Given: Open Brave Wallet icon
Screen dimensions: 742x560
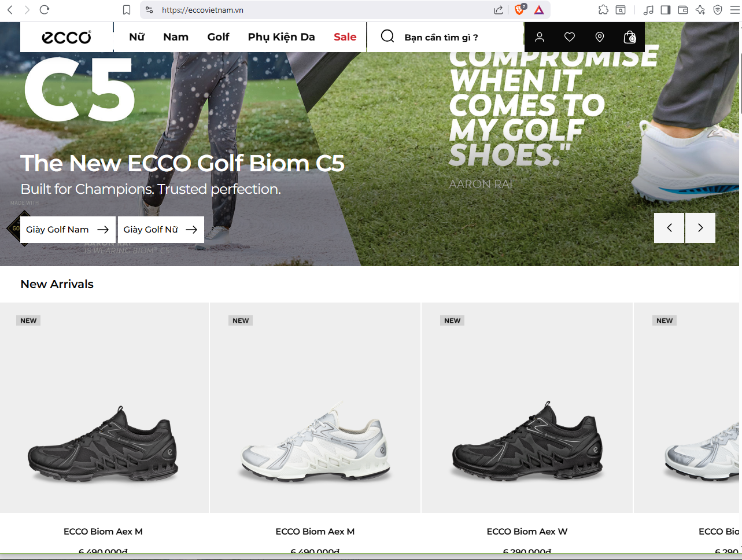Looking at the screenshot, I should (x=682, y=10).
